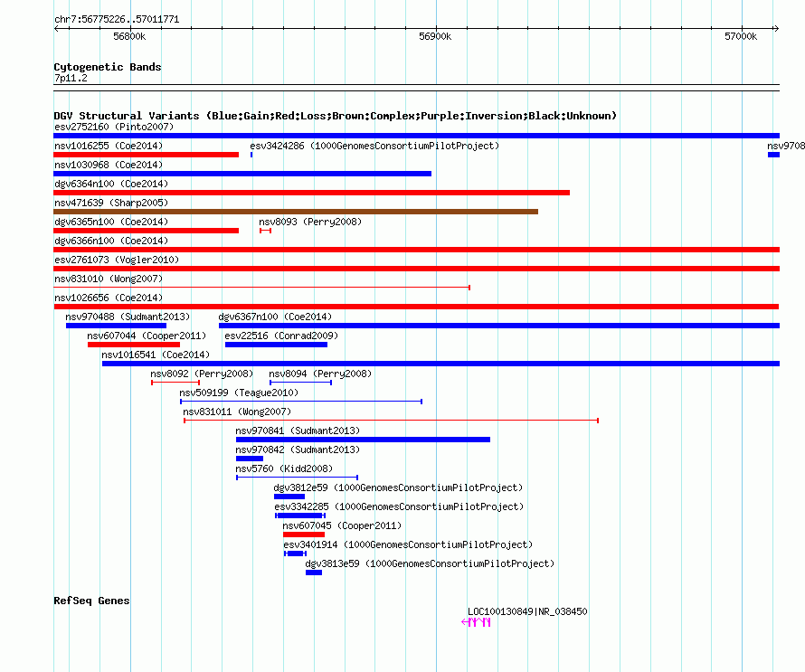Open dgv6367n100 (Coe2014) label
This screenshot has width=805, height=672.
tap(275, 317)
